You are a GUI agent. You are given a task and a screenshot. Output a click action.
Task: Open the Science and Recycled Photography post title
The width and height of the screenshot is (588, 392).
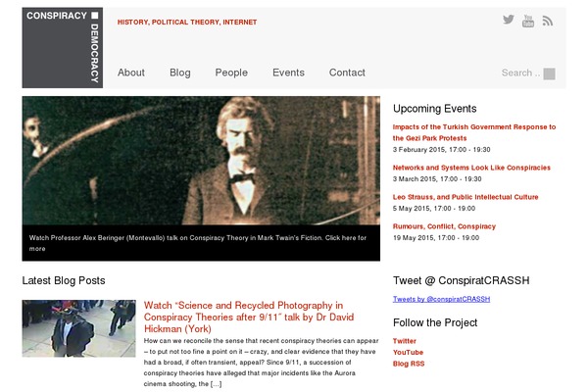point(249,317)
